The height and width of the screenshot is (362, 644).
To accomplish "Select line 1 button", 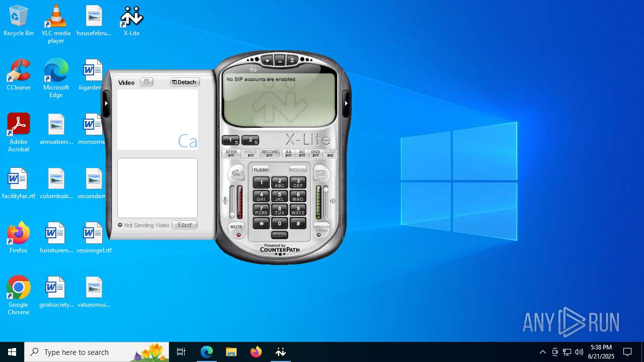I will pos(230,140).
